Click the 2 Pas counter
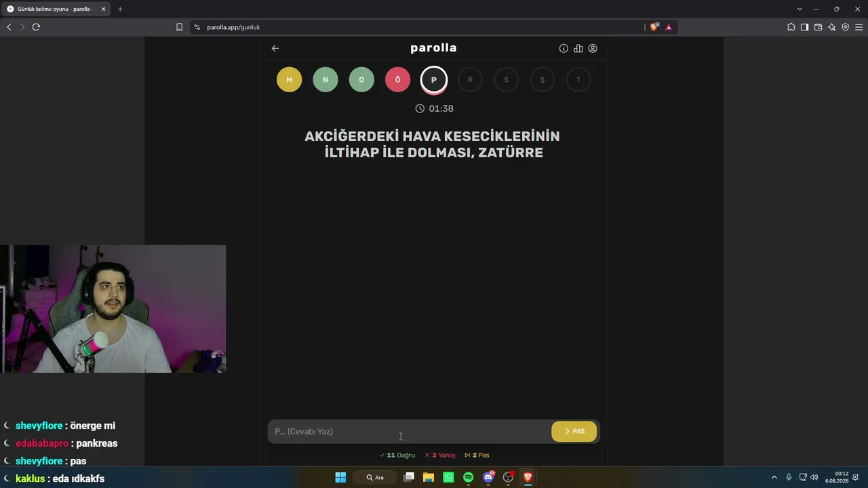Screen dimensions: 868x488 tap(477, 455)
